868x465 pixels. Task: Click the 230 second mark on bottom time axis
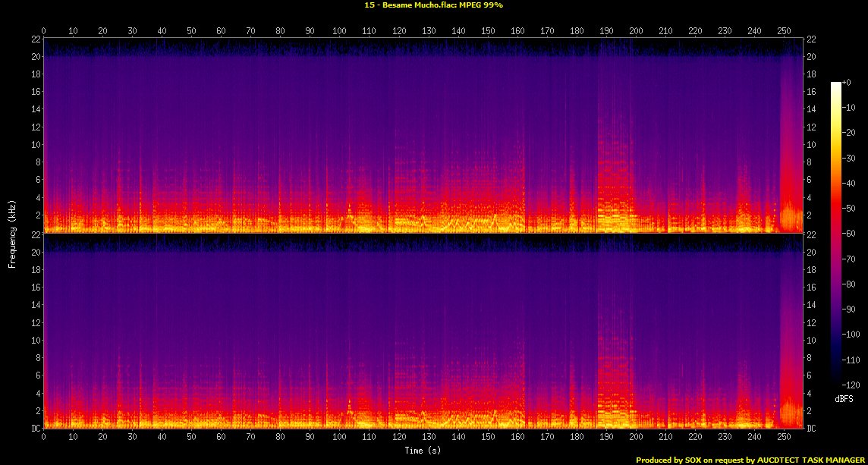pyautogui.click(x=725, y=437)
